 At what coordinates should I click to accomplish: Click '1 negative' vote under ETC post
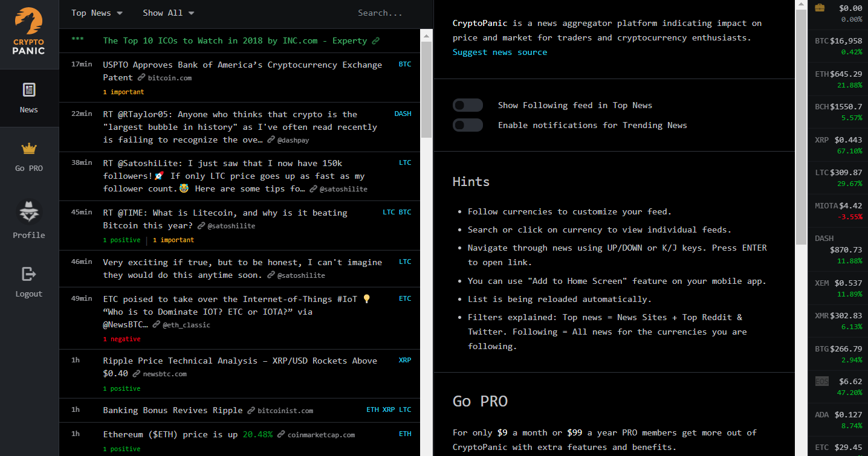(x=121, y=339)
